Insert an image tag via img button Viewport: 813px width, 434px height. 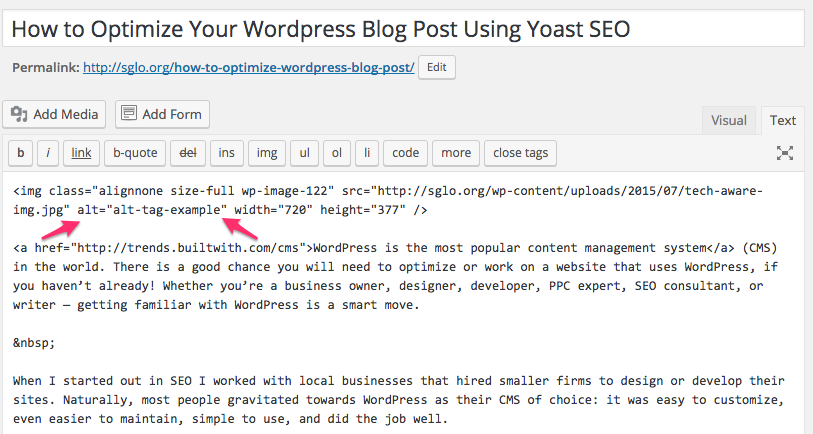(x=267, y=153)
